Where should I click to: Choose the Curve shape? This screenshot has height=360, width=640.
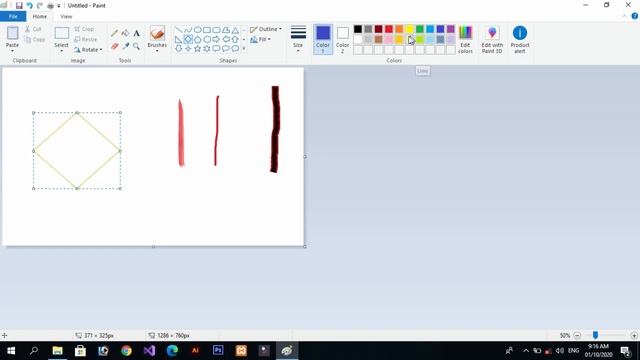(188, 30)
